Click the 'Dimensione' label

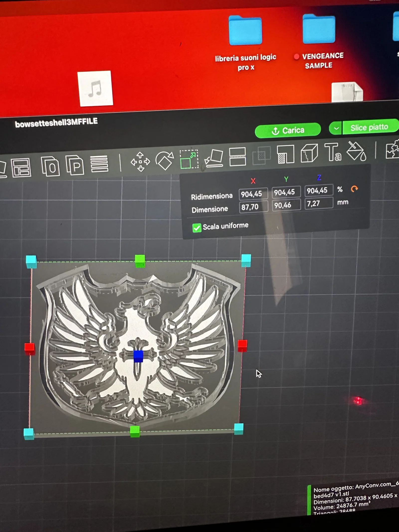tap(210, 209)
